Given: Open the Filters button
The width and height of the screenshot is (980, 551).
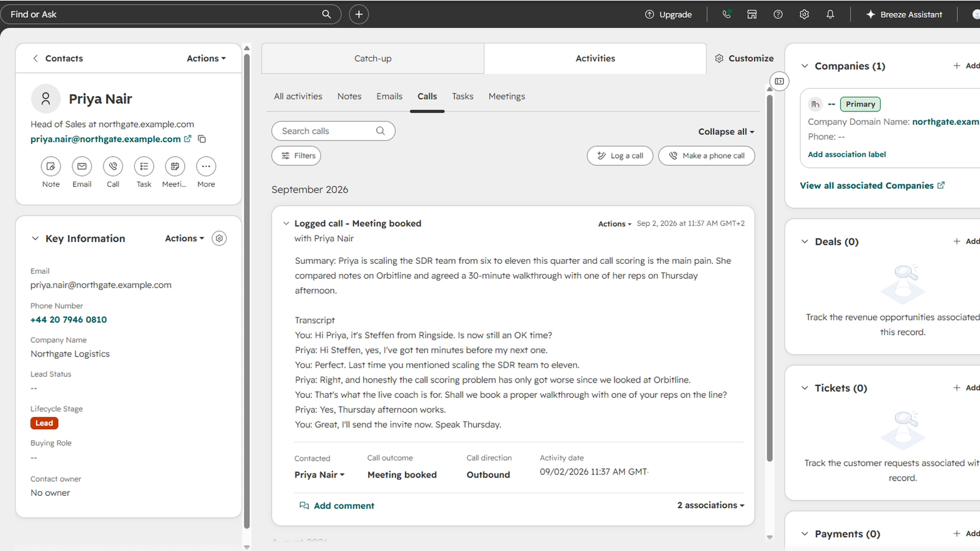Looking at the screenshot, I should (296, 156).
